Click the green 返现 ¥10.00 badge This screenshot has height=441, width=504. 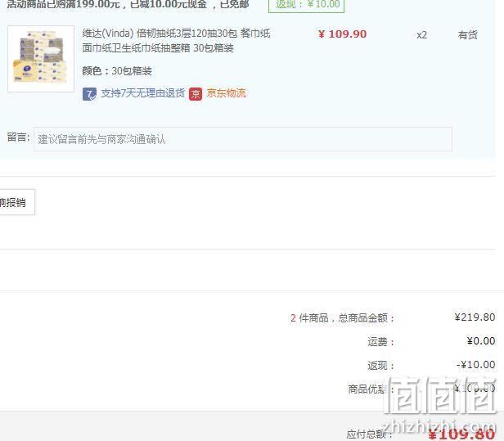click(306, 5)
